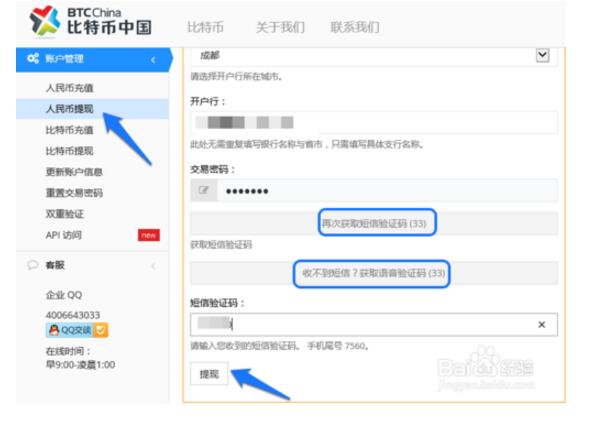The width and height of the screenshot is (616, 430).
Task: Select 比特币充值 in sidebar
Action: 70,130
